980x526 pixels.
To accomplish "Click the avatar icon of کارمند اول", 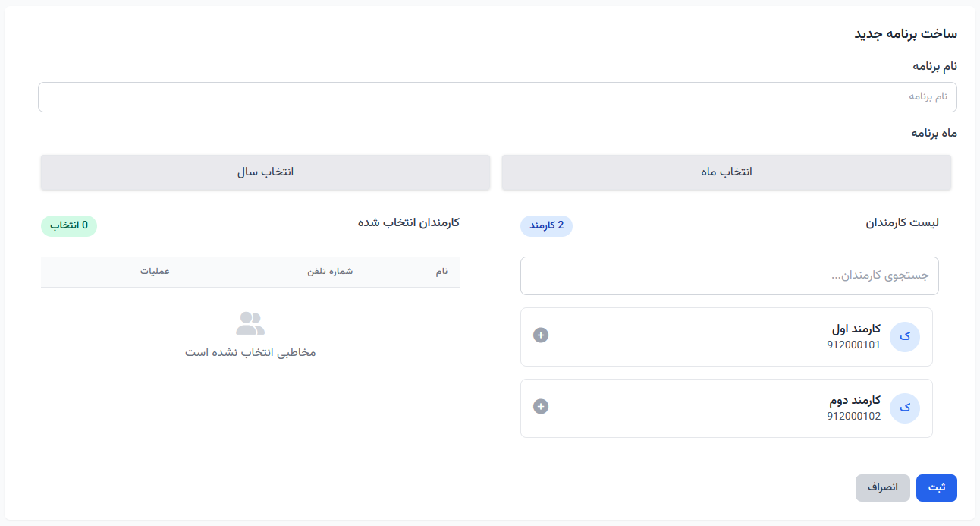I will (904, 336).
